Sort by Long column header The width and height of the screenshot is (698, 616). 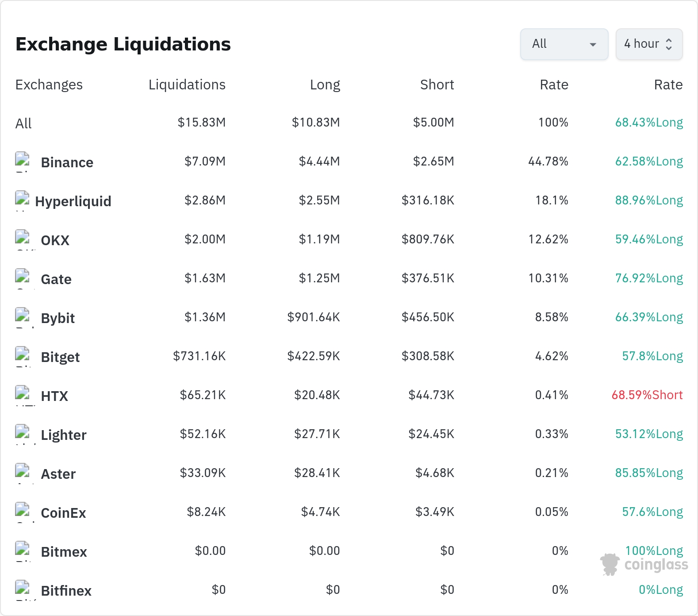pyautogui.click(x=325, y=85)
